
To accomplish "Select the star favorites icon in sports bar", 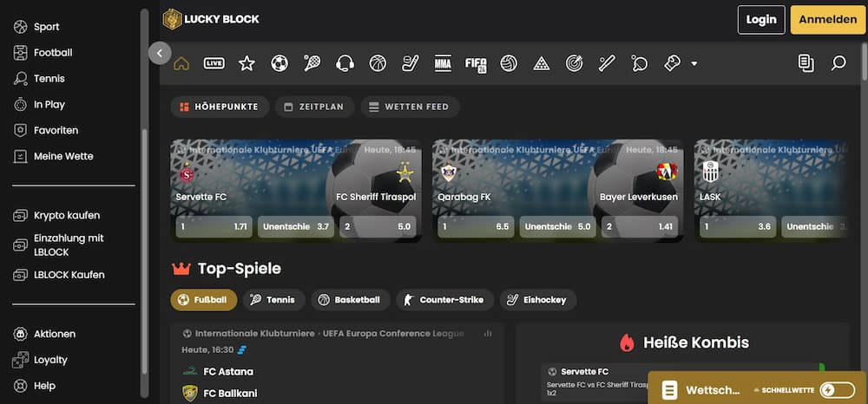I will click(247, 63).
